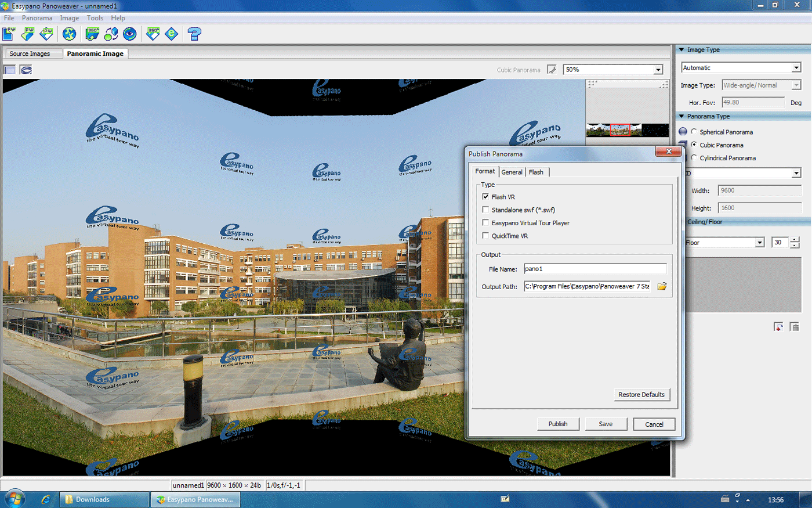Increase the ceiling/floor value 30
This screenshot has height=508, width=812.
tap(795, 239)
